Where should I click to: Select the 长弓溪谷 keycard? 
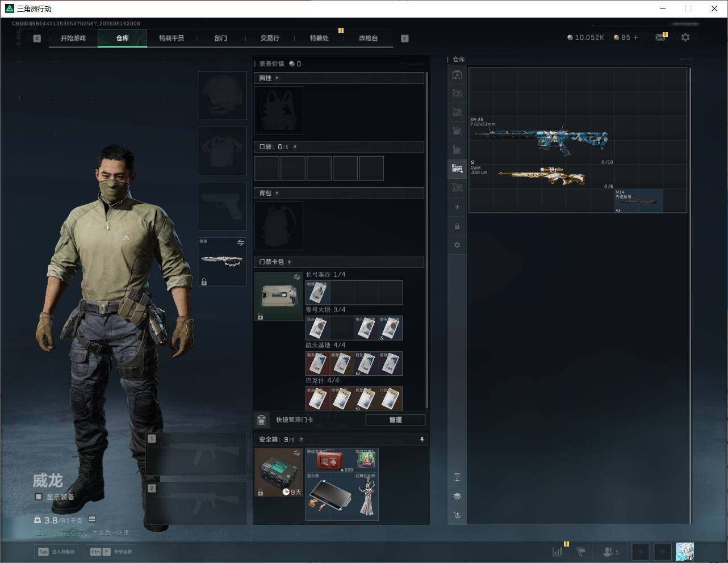click(318, 293)
